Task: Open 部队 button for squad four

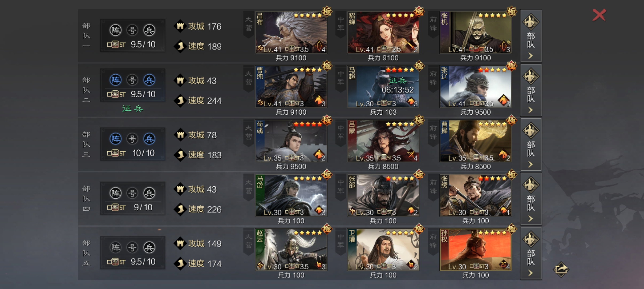Action: (531, 199)
